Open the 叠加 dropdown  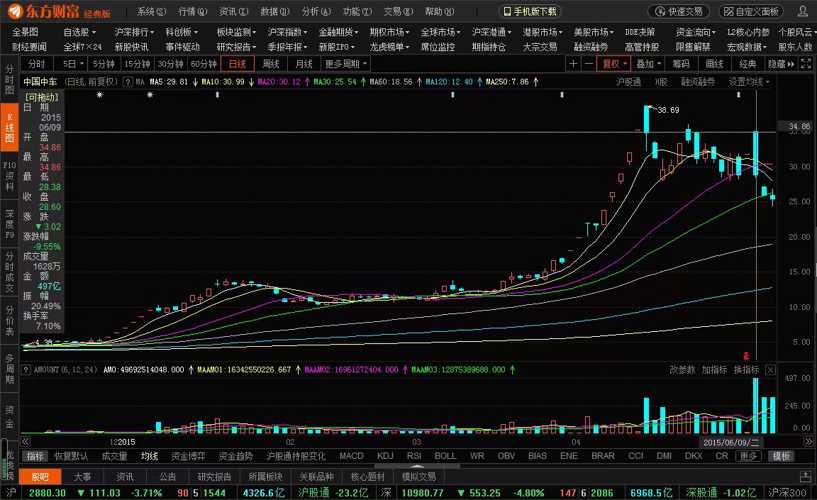(x=648, y=64)
